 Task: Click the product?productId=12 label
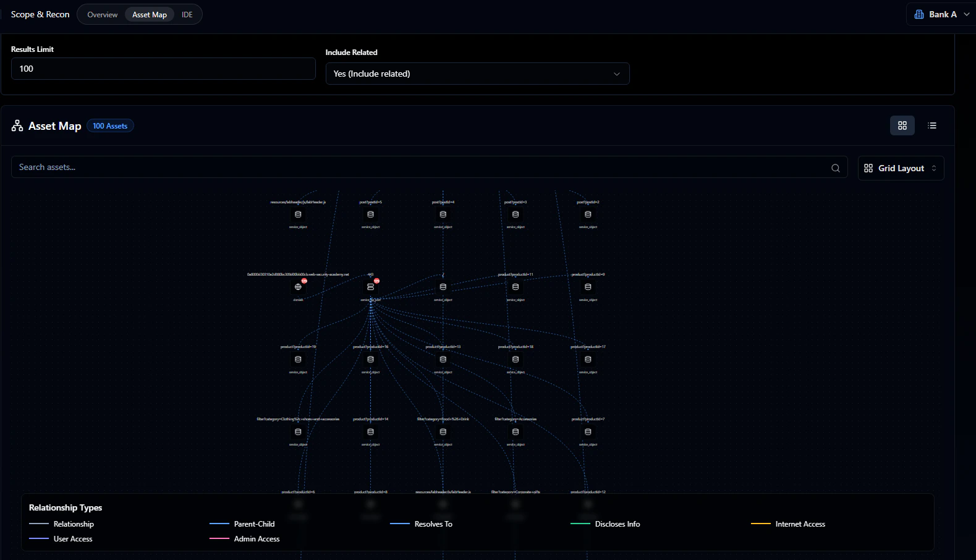[x=588, y=492]
